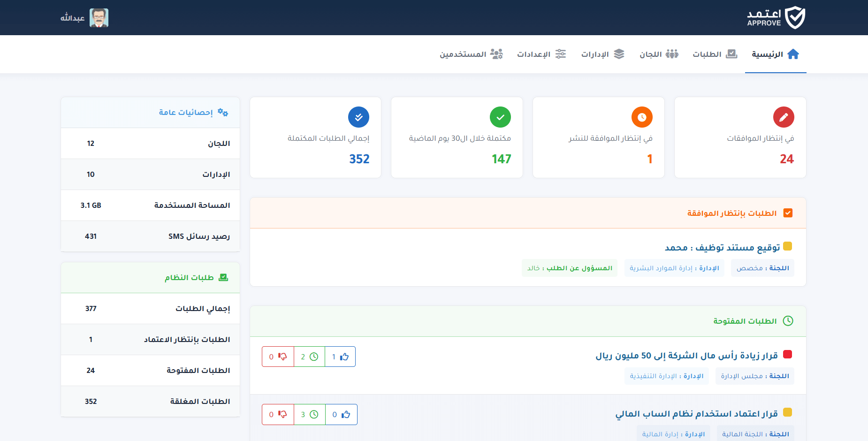Click the عبدالله profile avatar

99,17
